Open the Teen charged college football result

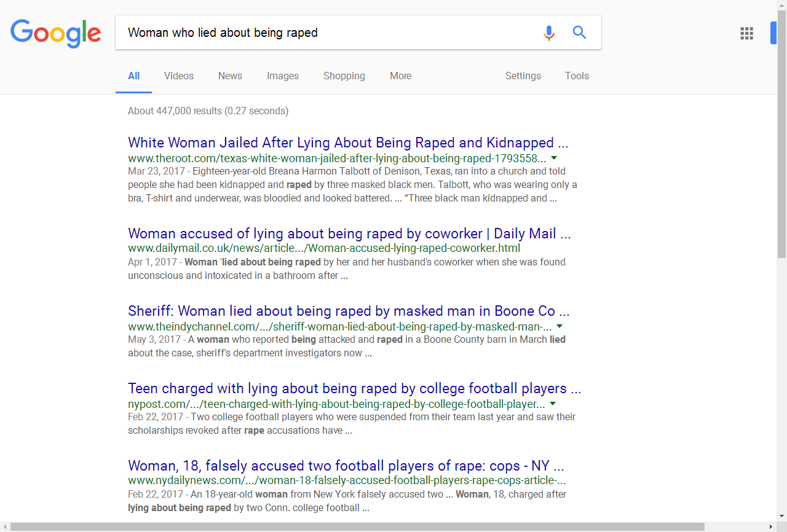coord(354,389)
